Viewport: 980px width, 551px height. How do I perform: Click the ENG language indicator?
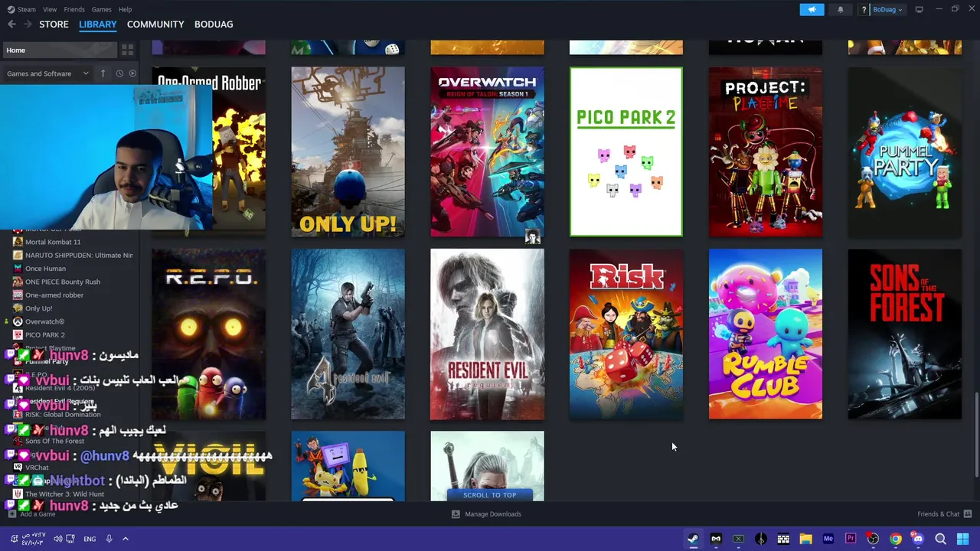pyautogui.click(x=90, y=539)
